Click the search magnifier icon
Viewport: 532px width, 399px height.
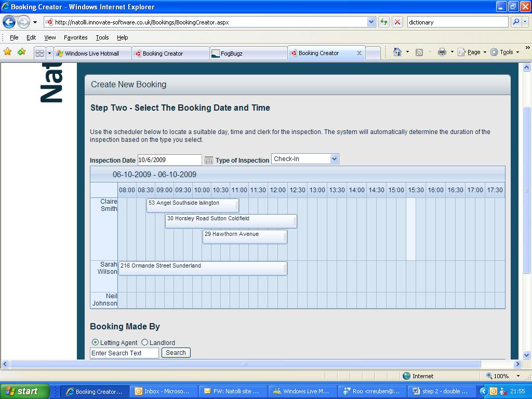click(x=516, y=22)
